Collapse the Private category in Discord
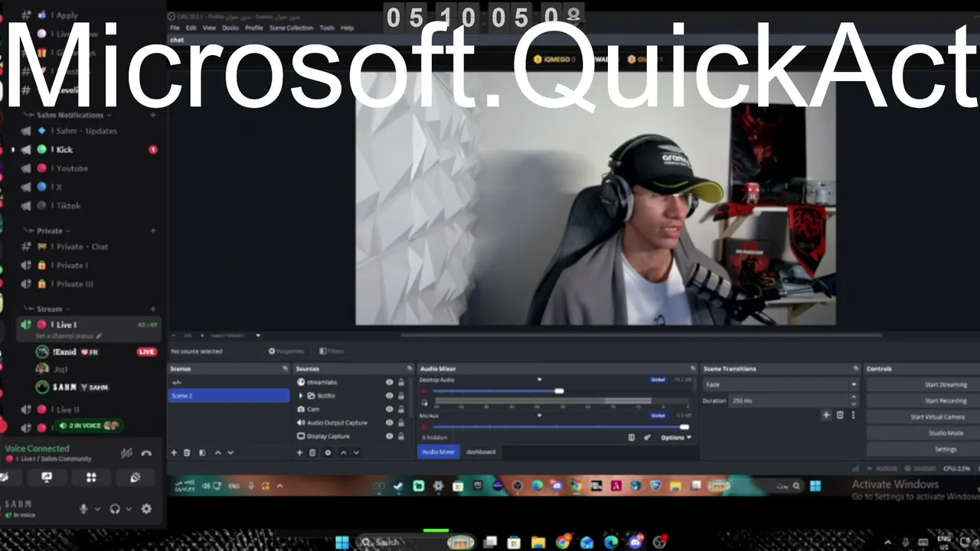980x551 pixels. pyautogui.click(x=50, y=230)
